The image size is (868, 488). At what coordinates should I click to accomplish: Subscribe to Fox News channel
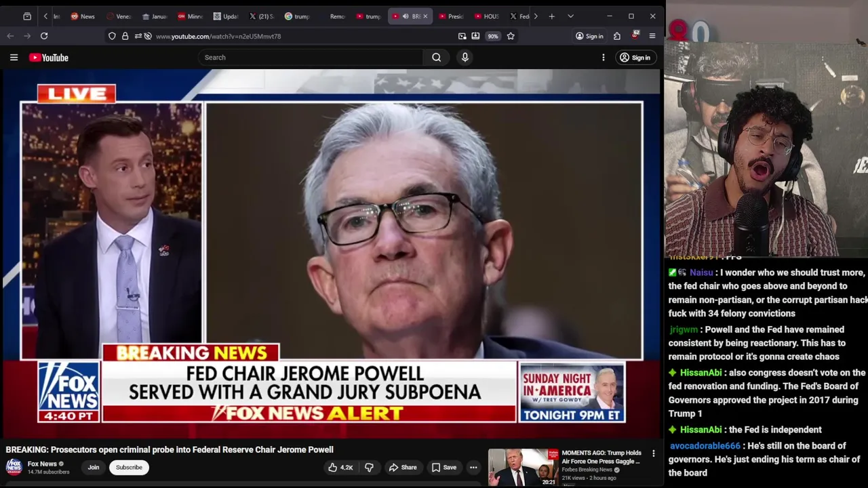[129, 467]
